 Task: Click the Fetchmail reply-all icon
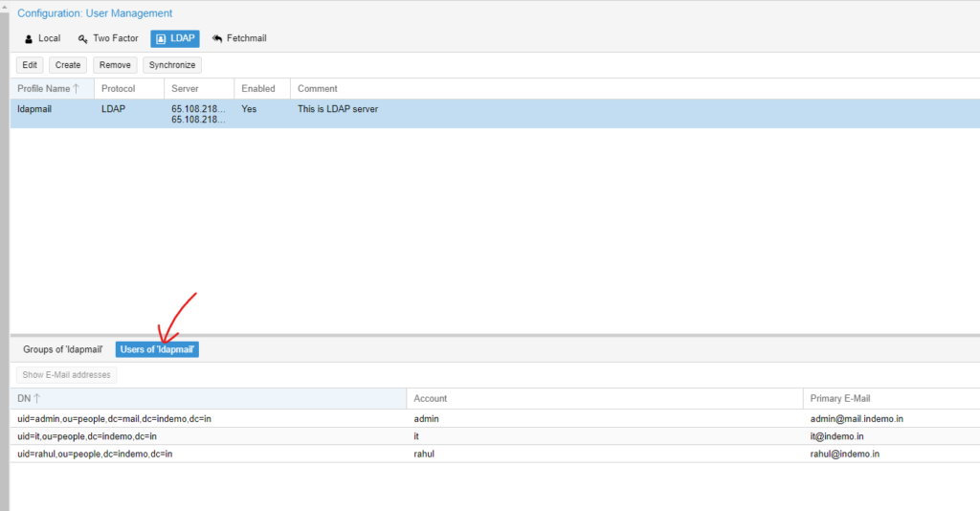tap(217, 38)
